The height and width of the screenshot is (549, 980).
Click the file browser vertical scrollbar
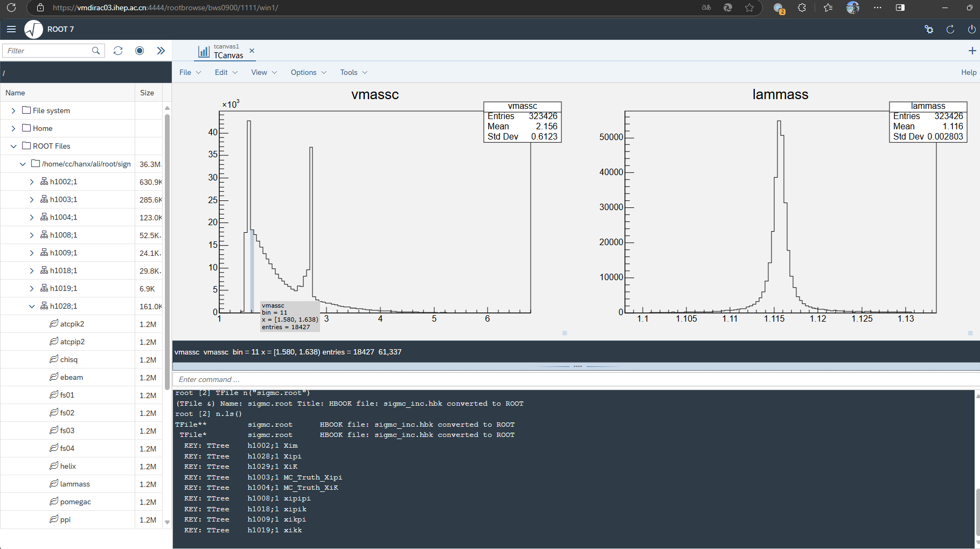tap(167, 252)
